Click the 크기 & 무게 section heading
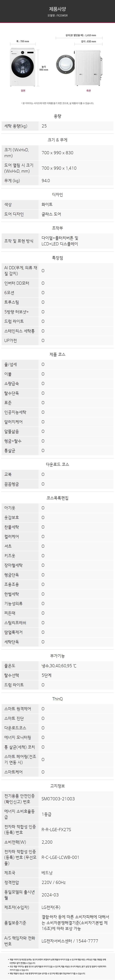The image size is (115, 980). [x=57, y=140]
